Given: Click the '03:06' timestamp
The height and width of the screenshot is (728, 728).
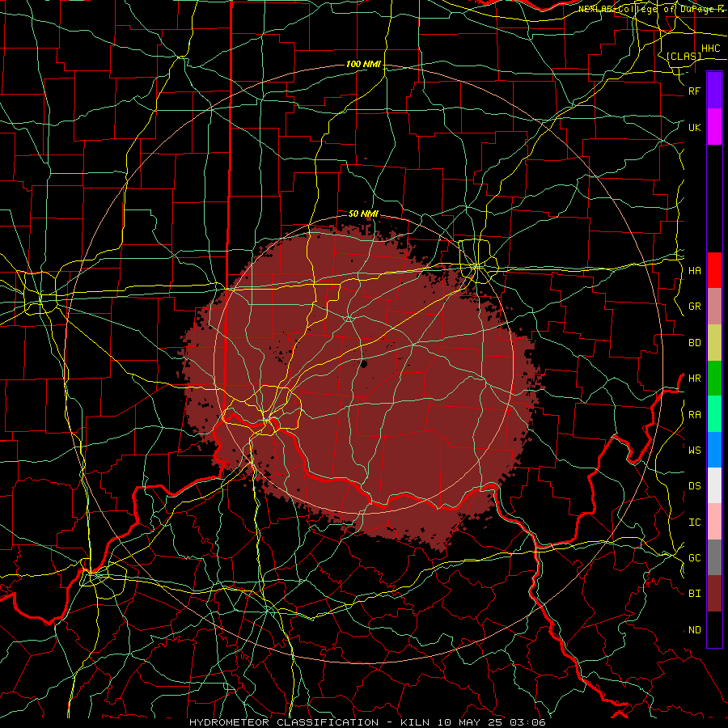Looking at the screenshot, I should coord(527,722).
